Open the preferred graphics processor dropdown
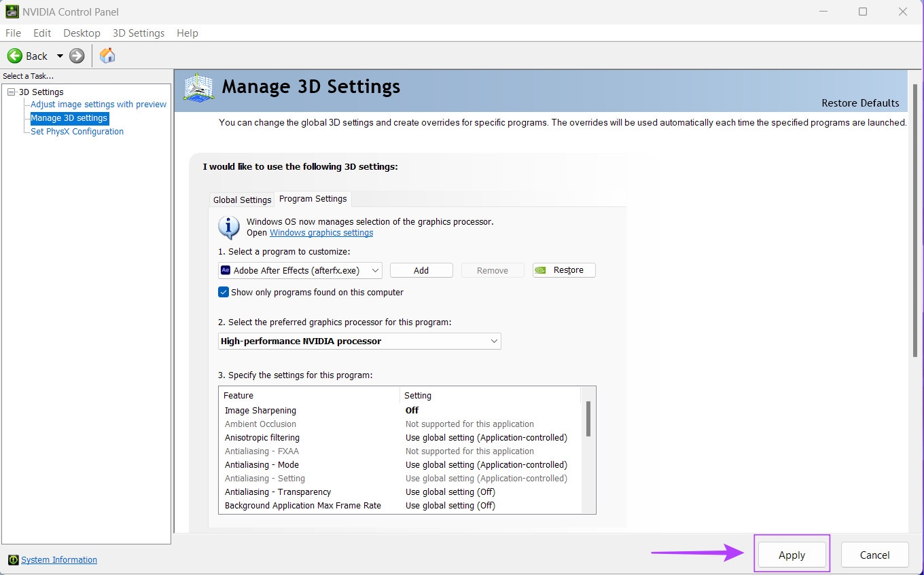 click(359, 341)
